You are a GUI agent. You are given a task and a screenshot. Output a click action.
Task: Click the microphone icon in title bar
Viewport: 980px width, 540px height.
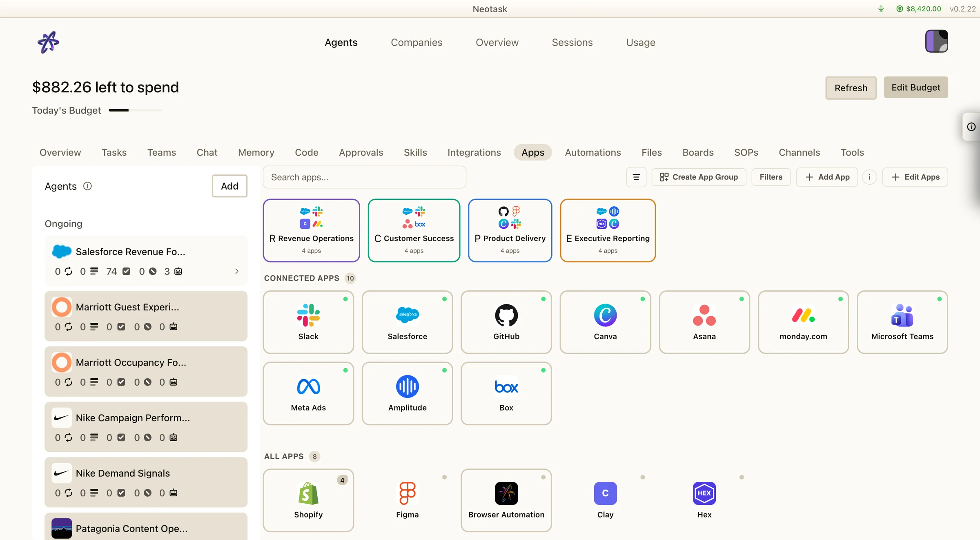click(881, 9)
